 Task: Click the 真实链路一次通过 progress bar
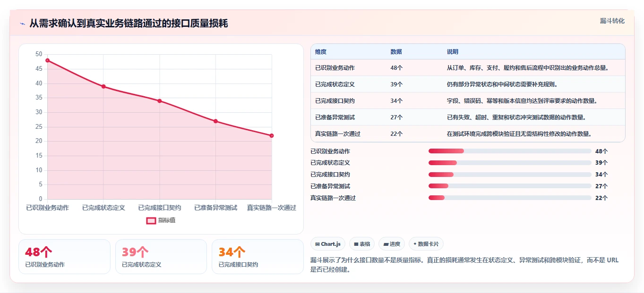(x=510, y=198)
